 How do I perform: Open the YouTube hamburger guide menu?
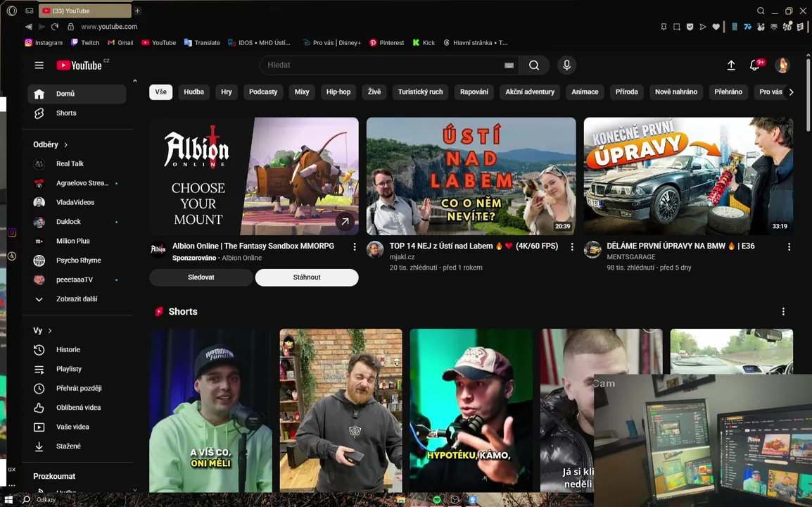pos(39,65)
